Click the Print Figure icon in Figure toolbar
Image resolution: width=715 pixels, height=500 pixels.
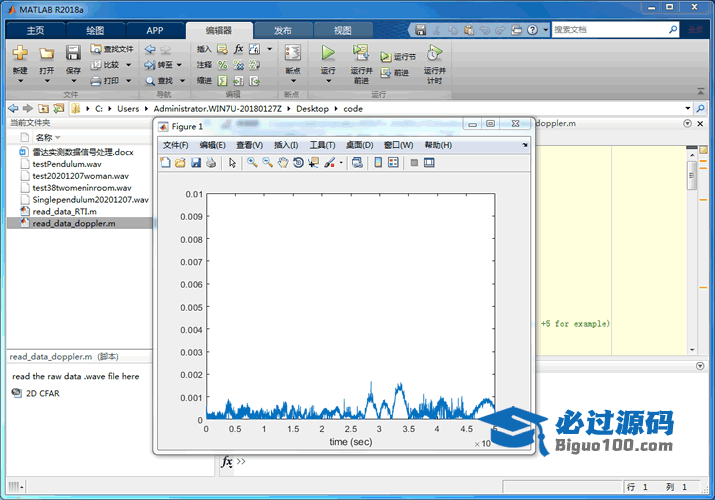click(x=211, y=162)
